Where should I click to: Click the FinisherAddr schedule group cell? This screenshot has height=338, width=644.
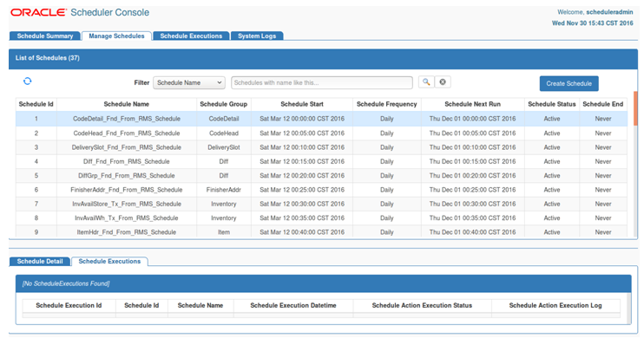(223, 190)
